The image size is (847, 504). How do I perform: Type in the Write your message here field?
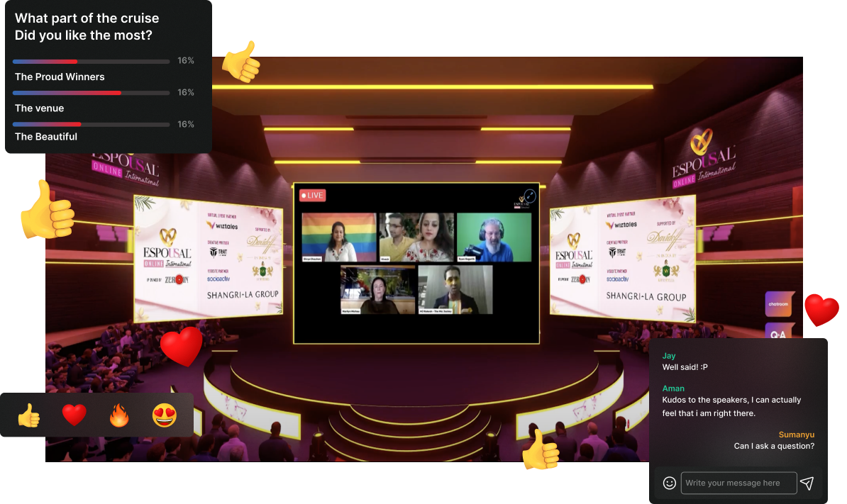point(738,483)
